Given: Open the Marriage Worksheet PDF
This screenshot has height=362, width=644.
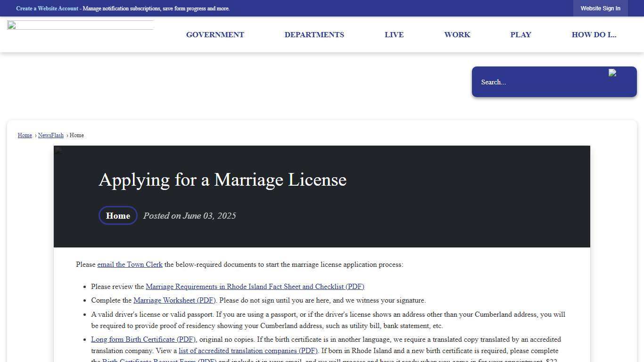Looking at the screenshot, I should pos(174,300).
